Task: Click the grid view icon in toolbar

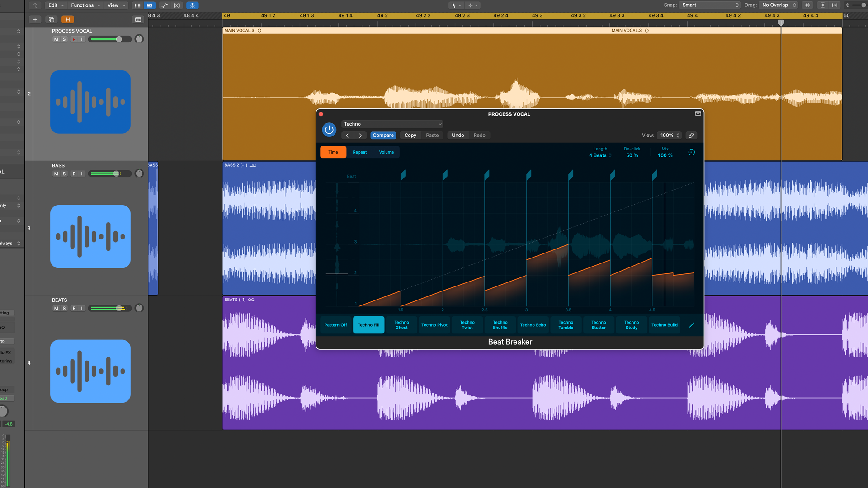Action: (137, 5)
